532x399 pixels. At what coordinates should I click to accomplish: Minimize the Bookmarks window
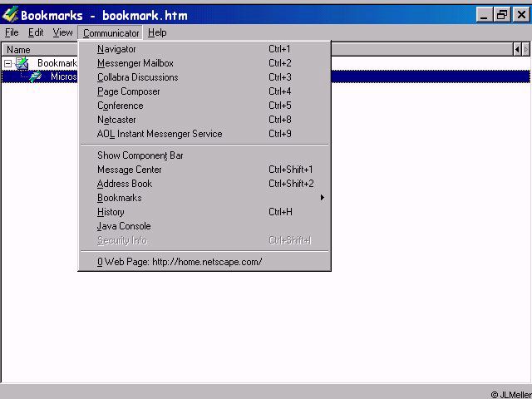click(x=485, y=15)
